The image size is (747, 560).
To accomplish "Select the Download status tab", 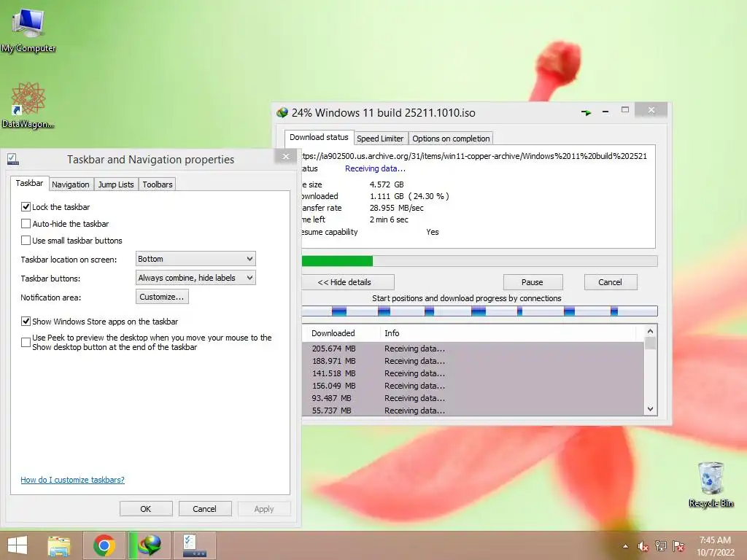I will [x=319, y=137].
